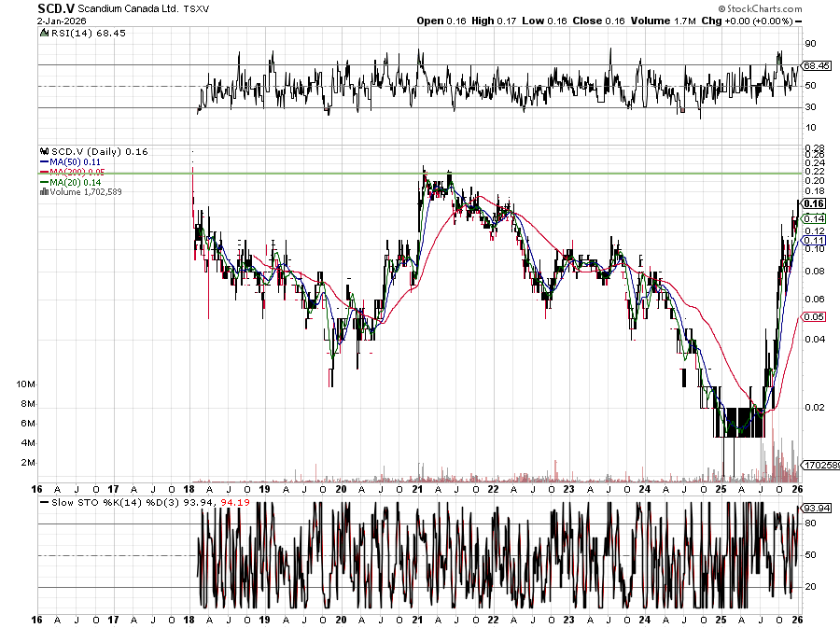This screenshot has width=840, height=628.
Task: Click the 10M volume axis label
Action: click(26, 384)
